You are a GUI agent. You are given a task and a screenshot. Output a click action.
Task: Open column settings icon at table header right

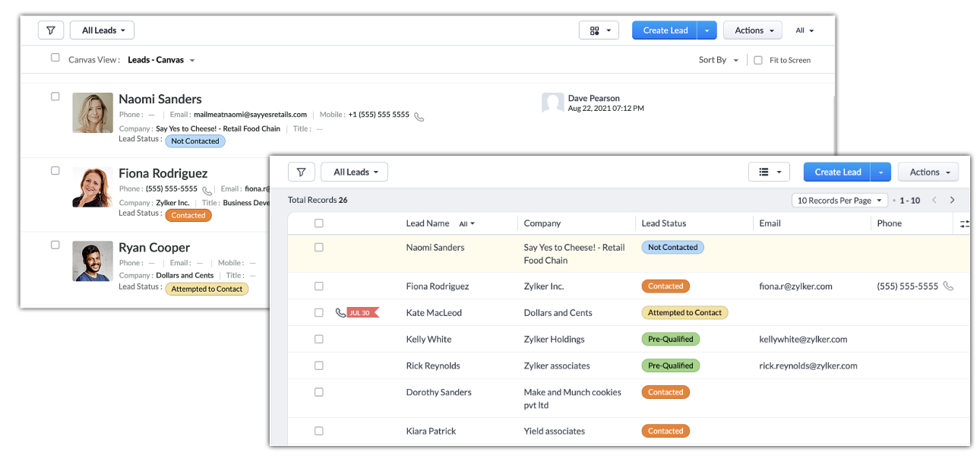coord(964,224)
